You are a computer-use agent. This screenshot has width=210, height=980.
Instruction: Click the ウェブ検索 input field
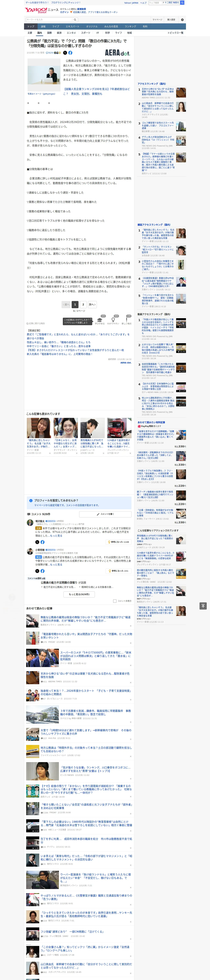[x=155, y=3]
